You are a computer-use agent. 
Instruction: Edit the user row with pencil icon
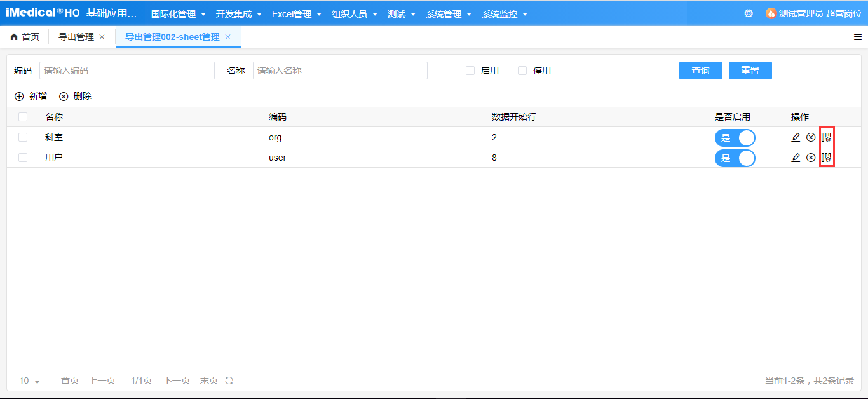coord(796,158)
